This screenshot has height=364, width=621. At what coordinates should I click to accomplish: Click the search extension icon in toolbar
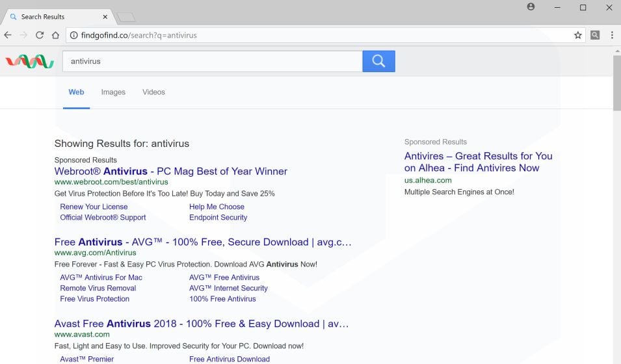click(x=595, y=35)
